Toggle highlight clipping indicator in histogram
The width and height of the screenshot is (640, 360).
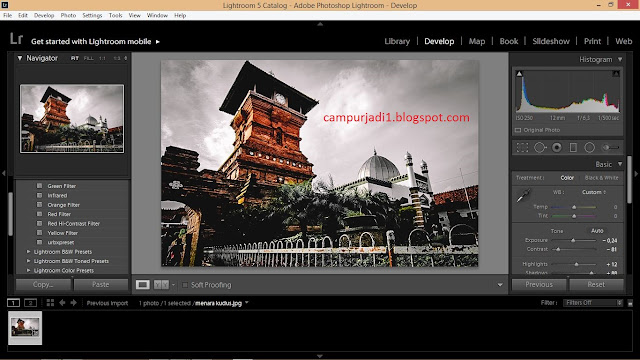pos(616,73)
